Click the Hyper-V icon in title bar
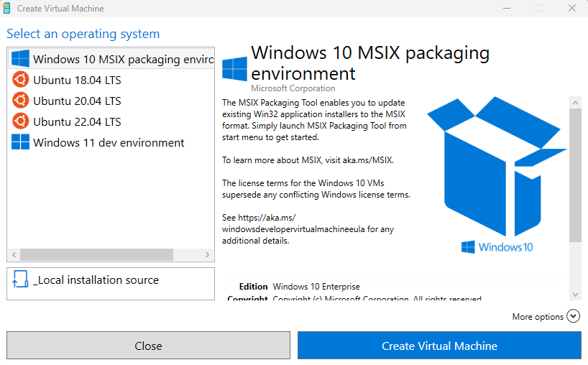 8,9
